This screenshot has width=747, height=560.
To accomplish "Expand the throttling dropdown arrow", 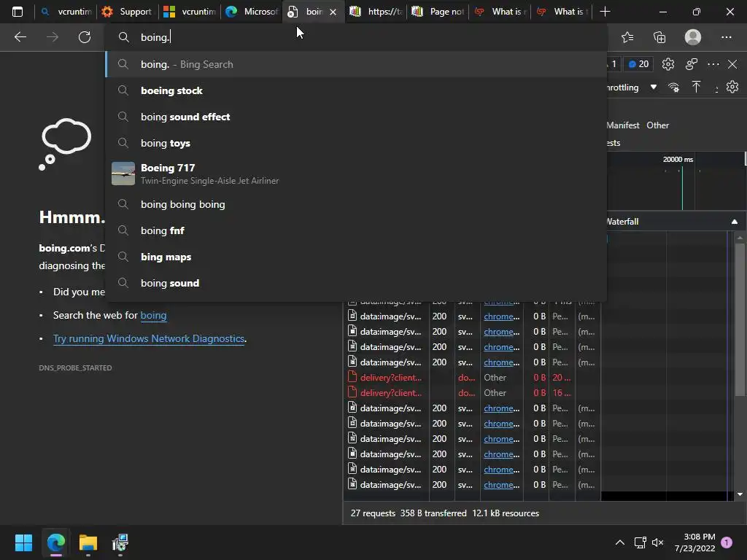I will [654, 87].
